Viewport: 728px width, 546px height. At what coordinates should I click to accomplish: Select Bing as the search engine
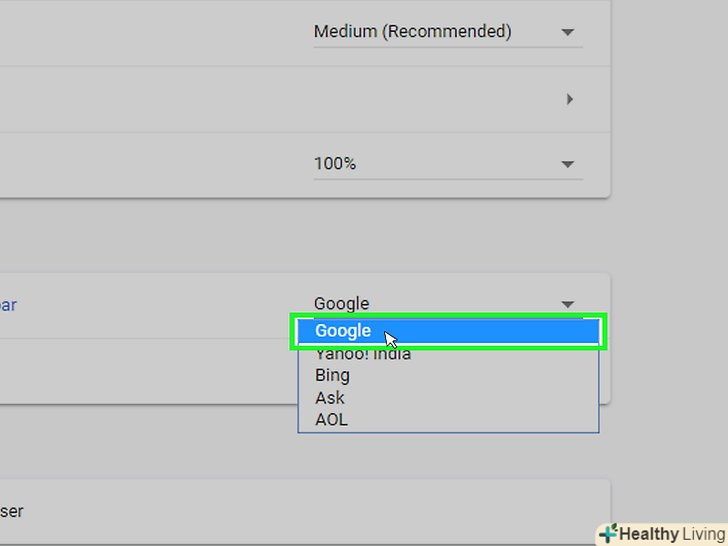(332, 376)
